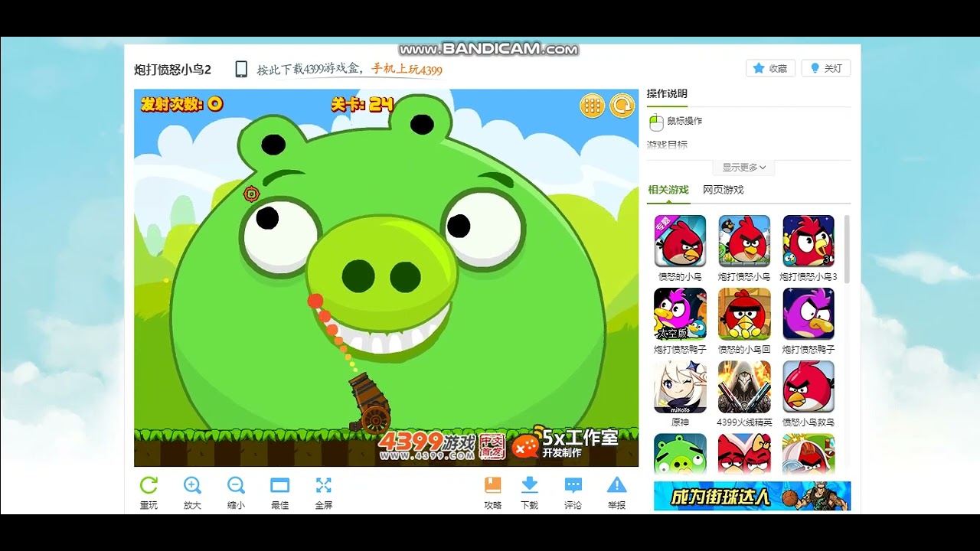Open the 愤怒的小鸟回 game thumbnail

(x=744, y=314)
